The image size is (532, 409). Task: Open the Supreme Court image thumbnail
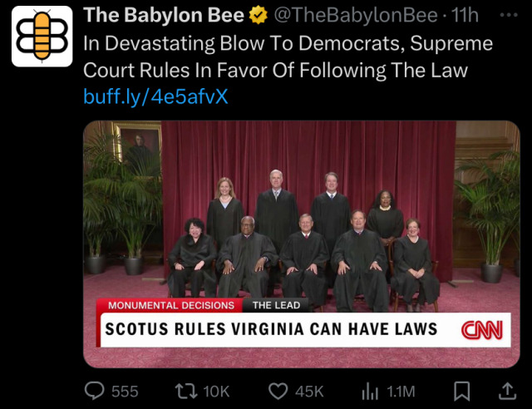[302, 244]
